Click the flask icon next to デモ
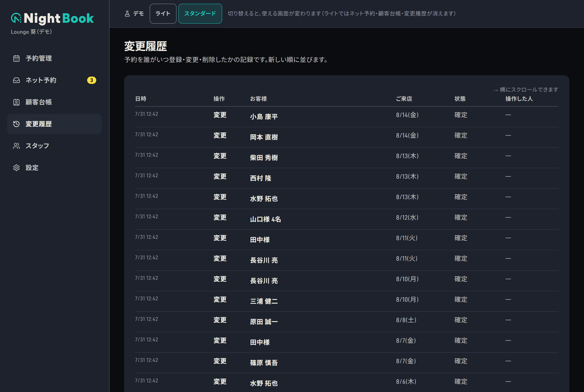Viewport: 584px width, 392px height. point(127,13)
